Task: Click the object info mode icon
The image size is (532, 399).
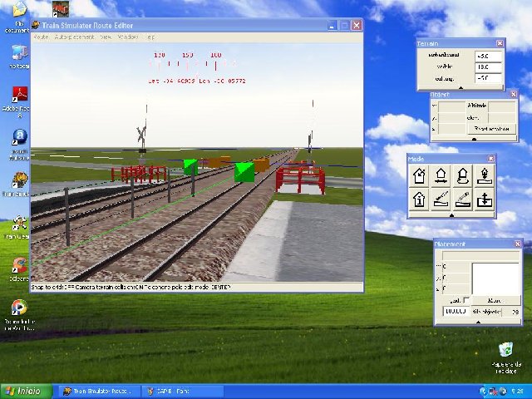Action: coord(420,199)
